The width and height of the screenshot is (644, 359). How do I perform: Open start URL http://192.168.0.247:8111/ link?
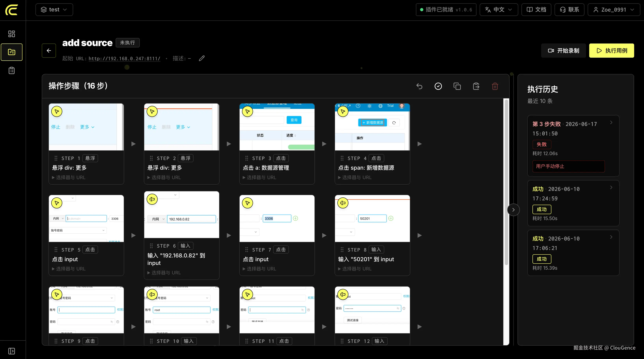[124, 58]
